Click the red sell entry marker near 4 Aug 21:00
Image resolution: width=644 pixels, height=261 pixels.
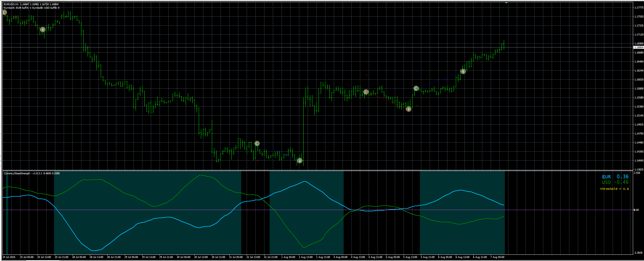[366, 92]
